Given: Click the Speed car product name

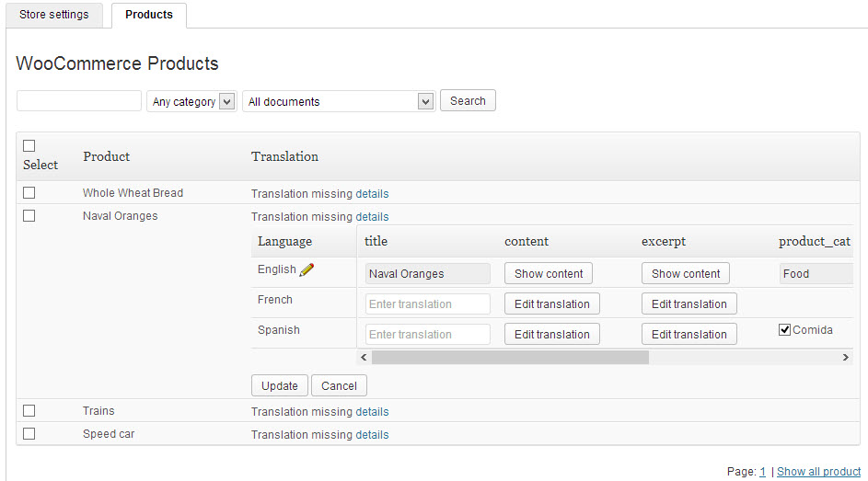Looking at the screenshot, I should [x=109, y=434].
